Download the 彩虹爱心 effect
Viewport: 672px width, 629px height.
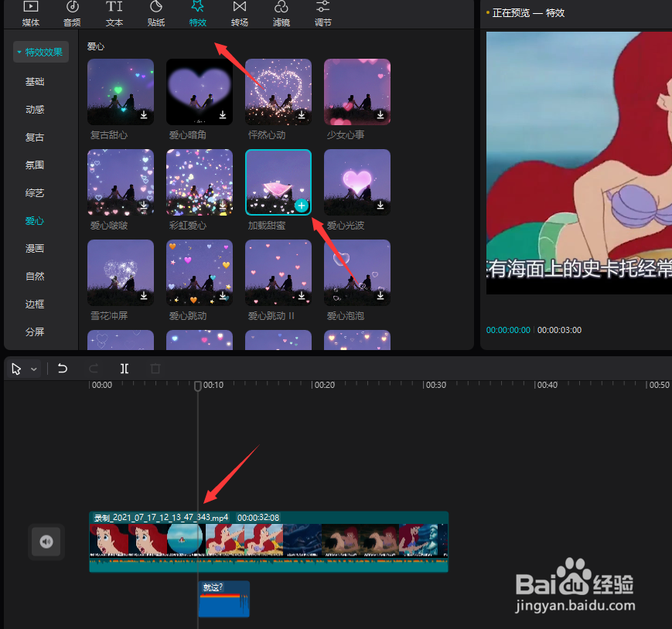[223, 206]
